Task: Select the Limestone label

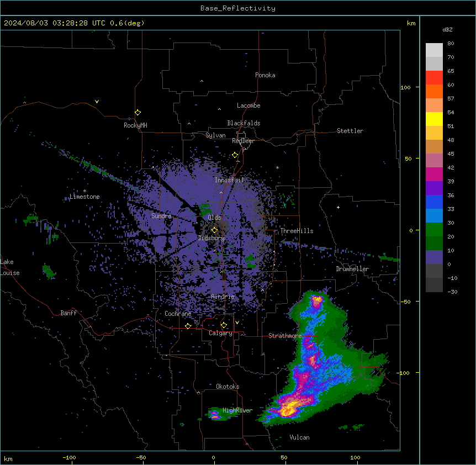Action: click(x=84, y=197)
